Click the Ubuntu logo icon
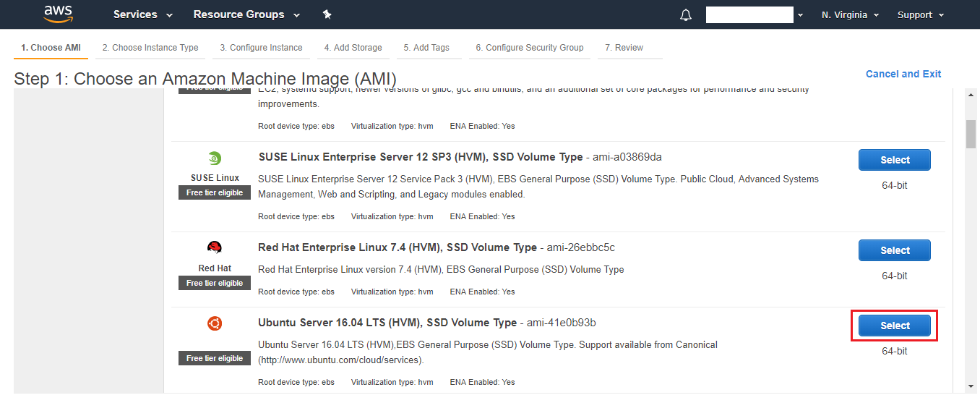Image resolution: width=980 pixels, height=395 pixels. click(x=215, y=323)
